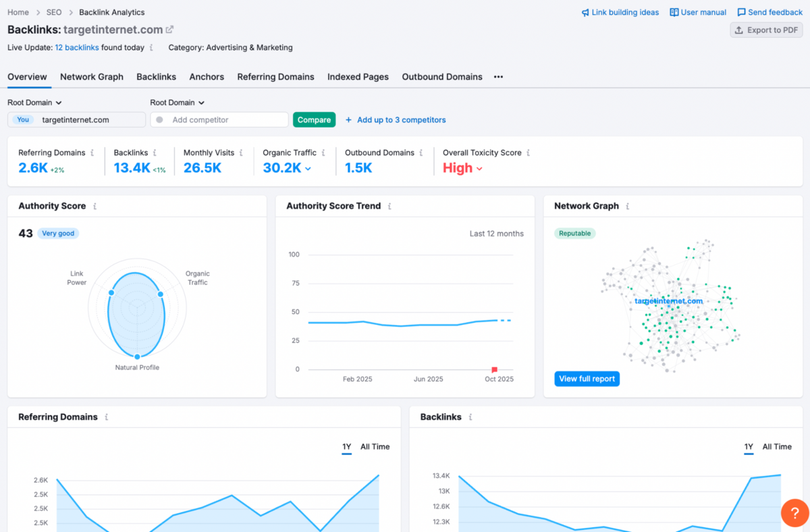The height and width of the screenshot is (532, 810).
Task: Click info icon beside Authority Score Trend
Action: pos(389,206)
